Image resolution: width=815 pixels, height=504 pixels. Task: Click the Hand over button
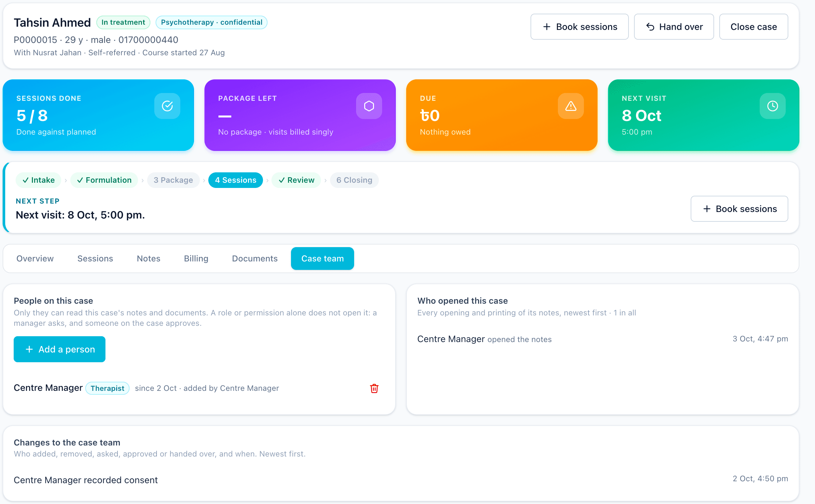pyautogui.click(x=674, y=27)
